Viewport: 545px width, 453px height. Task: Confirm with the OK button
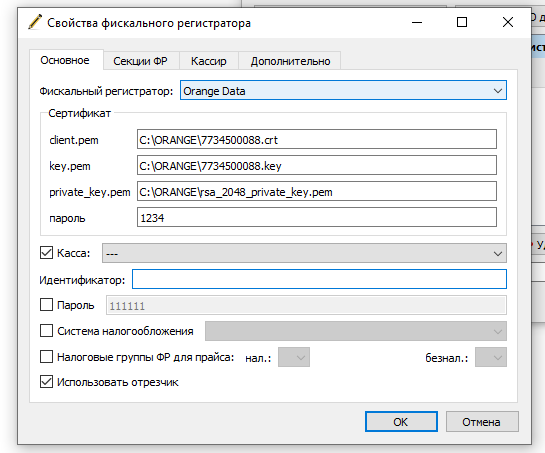401,422
